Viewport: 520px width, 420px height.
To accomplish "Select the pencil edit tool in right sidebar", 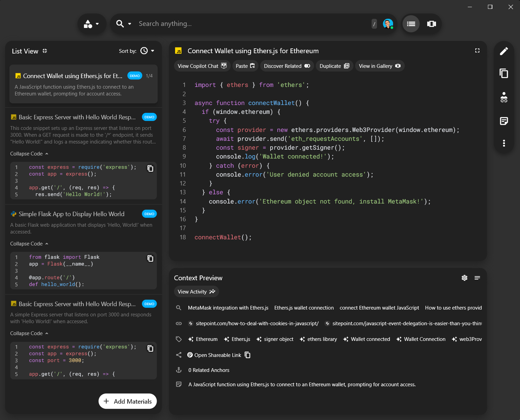I will (504, 51).
